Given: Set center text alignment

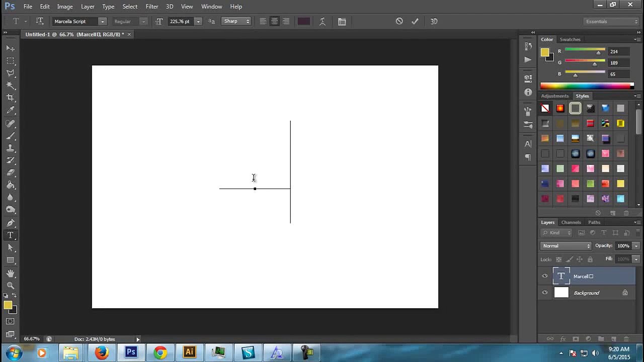Looking at the screenshot, I should 275,21.
